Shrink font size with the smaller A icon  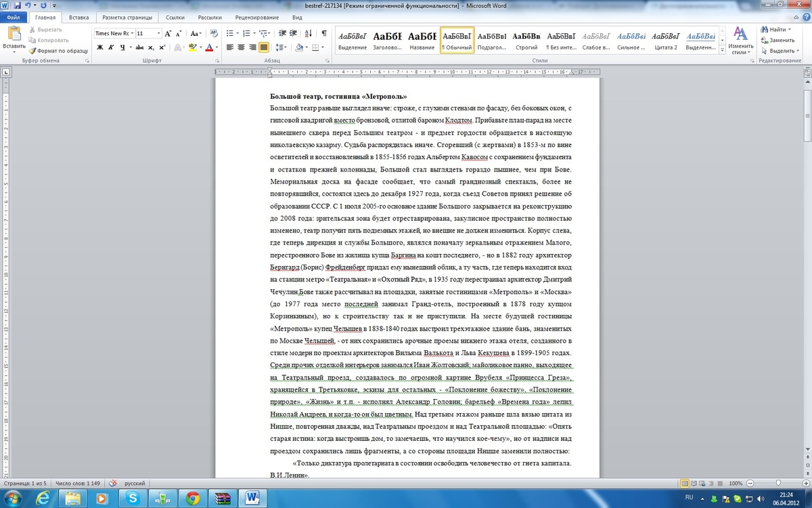tap(179, 33)
